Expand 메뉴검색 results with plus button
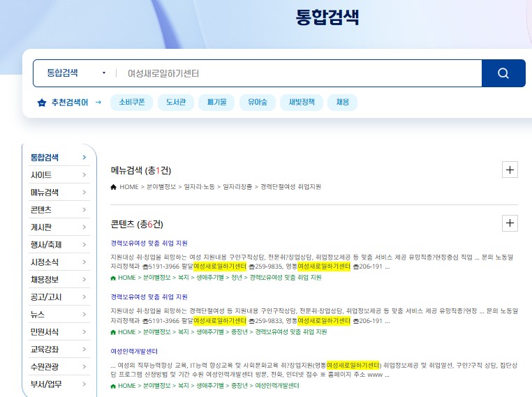 coord(510,170)
